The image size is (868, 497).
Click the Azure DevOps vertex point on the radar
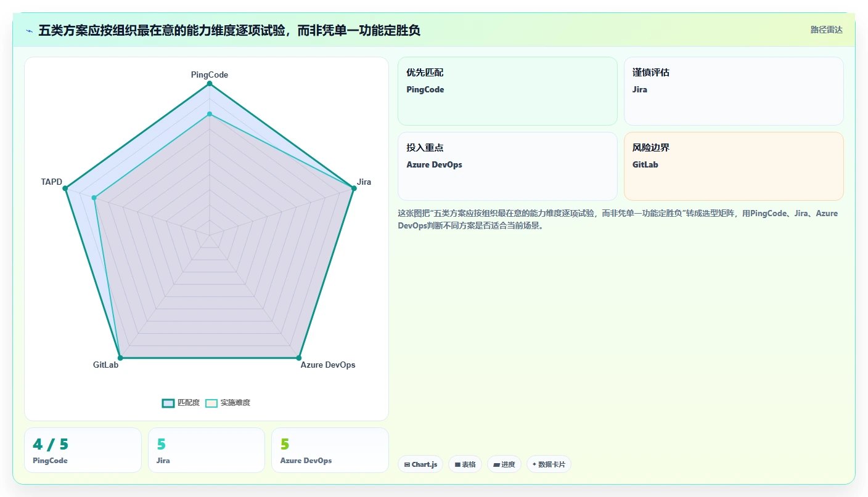[x=299, y=358]
